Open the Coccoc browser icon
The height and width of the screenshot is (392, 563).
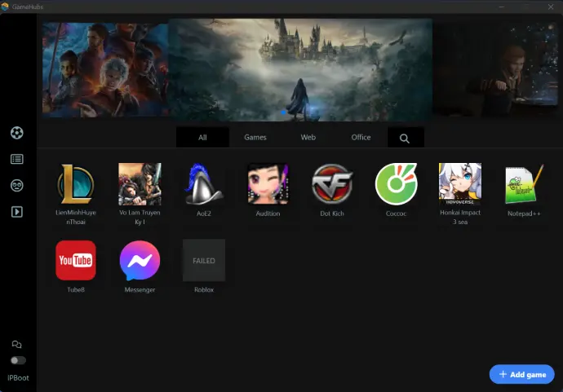(396, 184)
